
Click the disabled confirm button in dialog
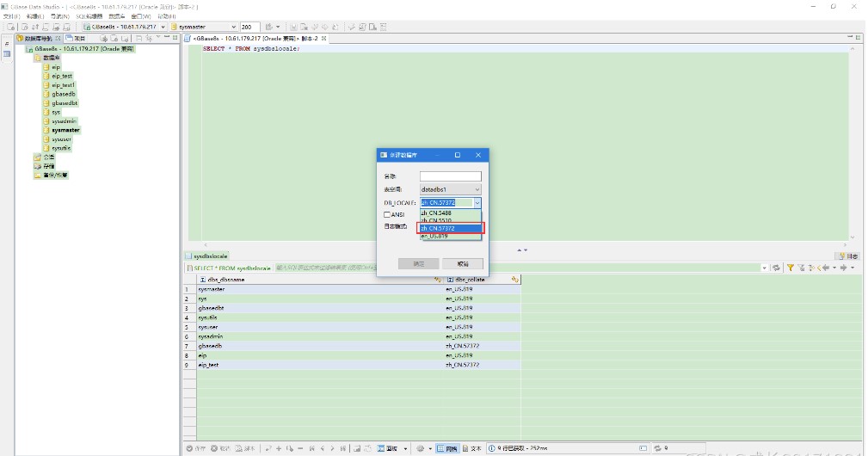(x=418, y=264)
